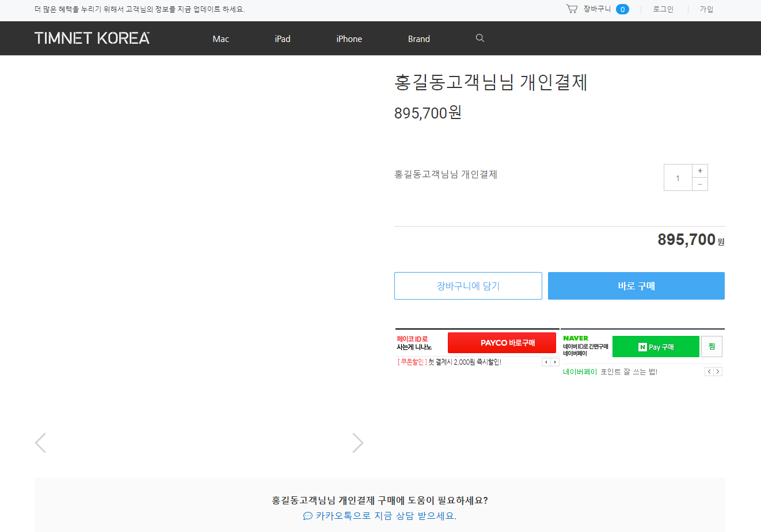Click the 바로 구매 button
761x532 pixels.
(x=636, y=286)
